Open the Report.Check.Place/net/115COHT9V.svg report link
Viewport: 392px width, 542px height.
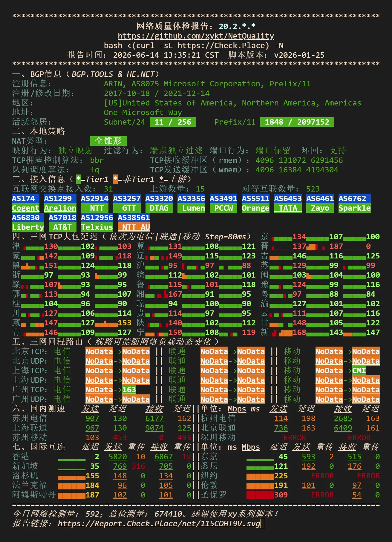click(159, 523)
